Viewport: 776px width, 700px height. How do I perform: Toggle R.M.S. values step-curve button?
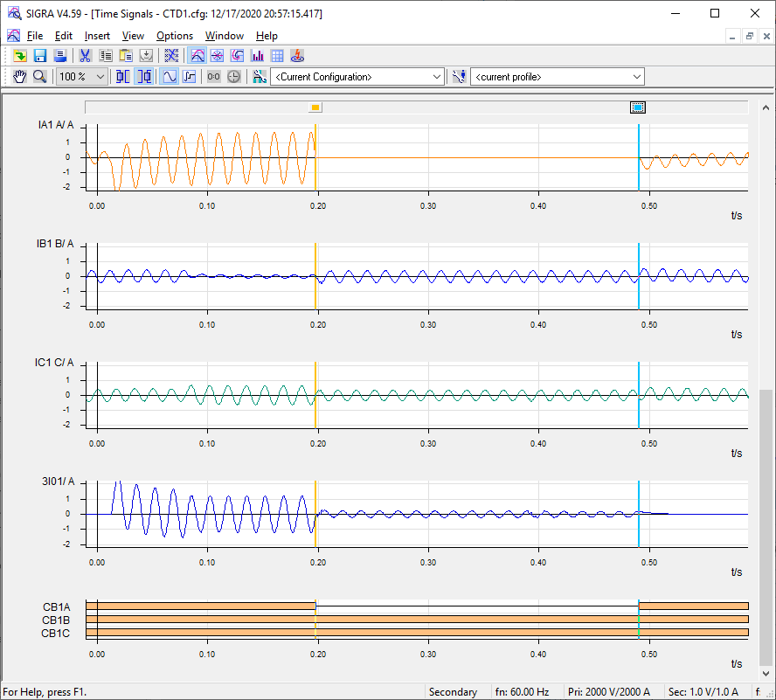click(x=189, y=77)
